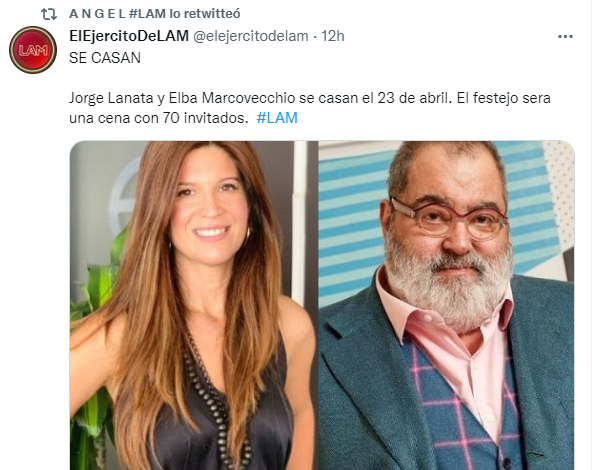Open profile of A N G E L retweeter
This screenshot has height=470, width=596.
(x=97, y=14)
